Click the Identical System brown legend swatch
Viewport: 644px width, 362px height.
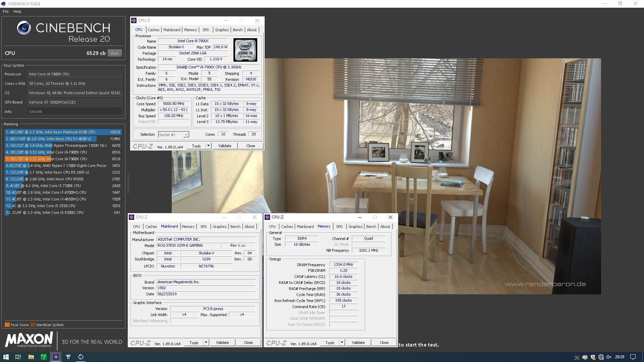click(x=33, y=325)
